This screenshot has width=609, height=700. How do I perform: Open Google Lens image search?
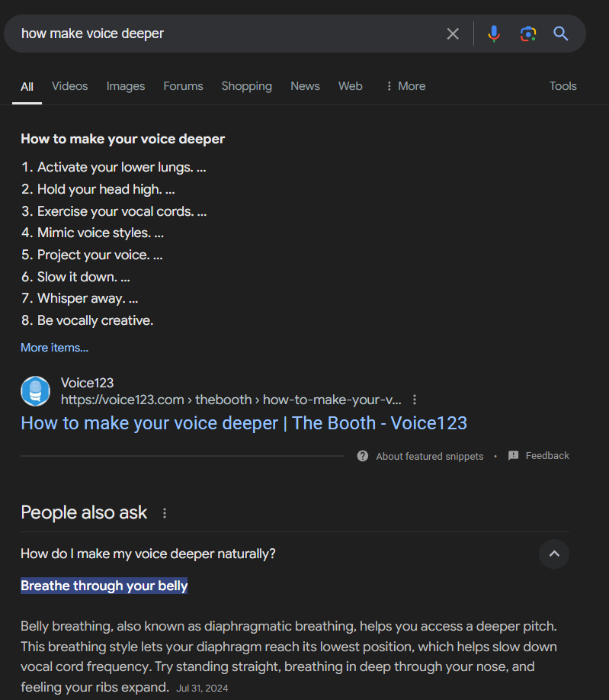point(527,34)
